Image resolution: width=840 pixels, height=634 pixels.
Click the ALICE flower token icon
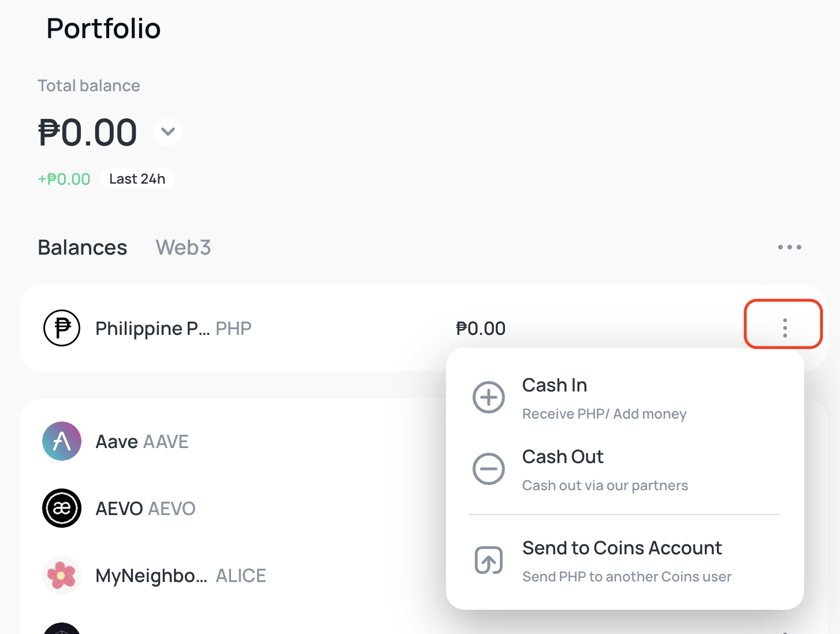[x=62, y=575]
